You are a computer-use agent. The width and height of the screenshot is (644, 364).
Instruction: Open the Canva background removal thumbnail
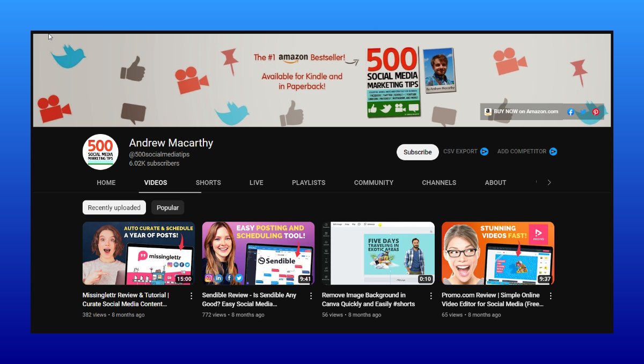[x=378, y=253]
